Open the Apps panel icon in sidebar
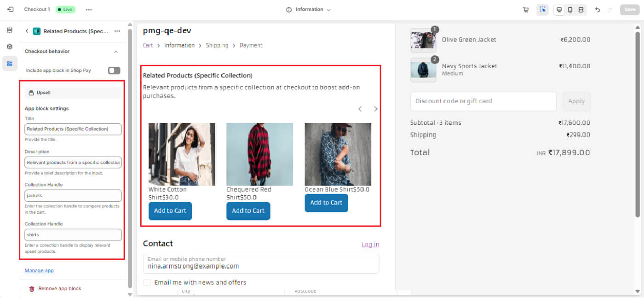644x298 pixels. pyautogui.click(x=10, y=64)
